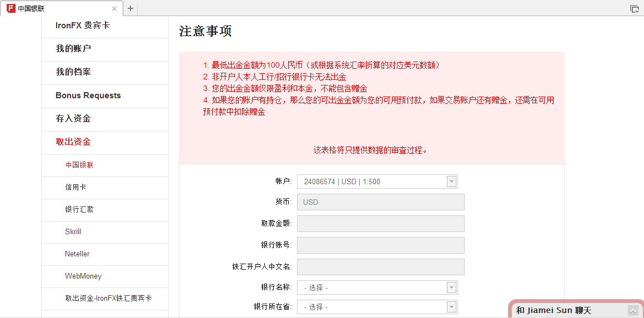
Task: Open 存入资金 deposit section
Action: coord(105,119)
